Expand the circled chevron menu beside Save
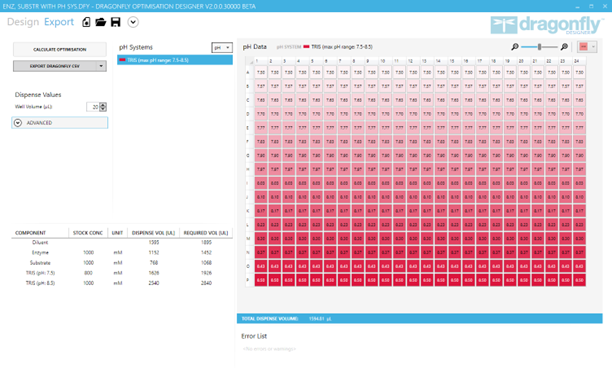The image size is (612, 368). pyautogui.click(x=133, y=22)
